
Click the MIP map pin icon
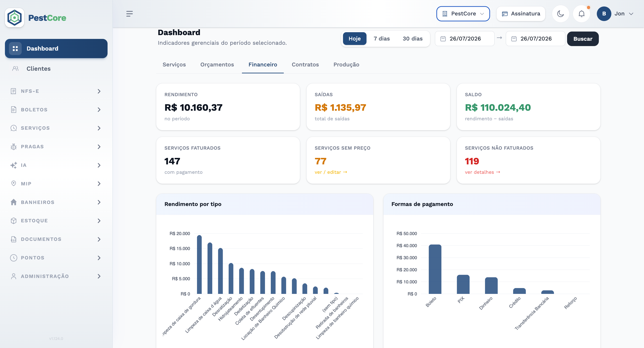pyautogui.click(x=13, y=183)
